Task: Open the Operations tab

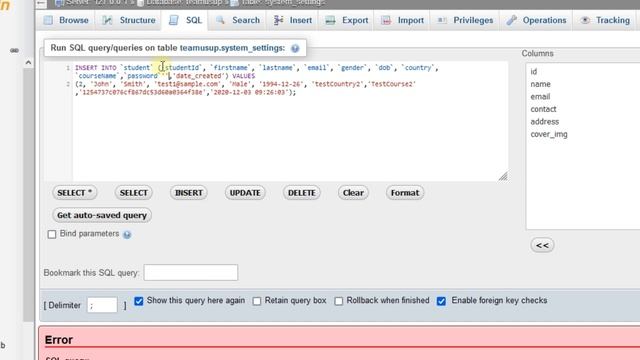Action: (x=536, y=20)
